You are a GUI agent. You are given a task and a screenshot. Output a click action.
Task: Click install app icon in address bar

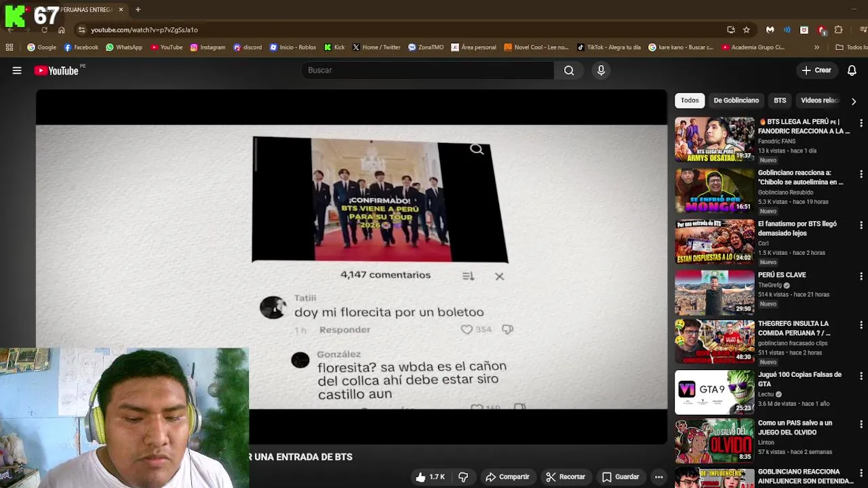[x=730, y=30]
